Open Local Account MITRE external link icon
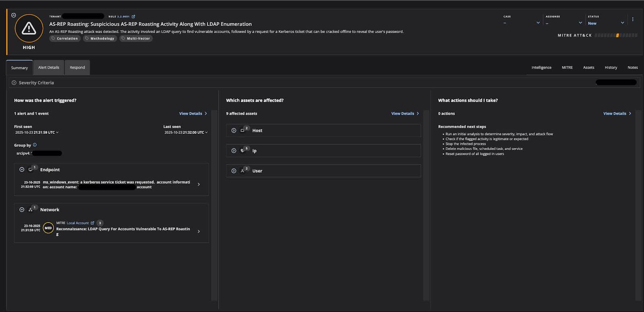644x312 pixels. (93, 223)
